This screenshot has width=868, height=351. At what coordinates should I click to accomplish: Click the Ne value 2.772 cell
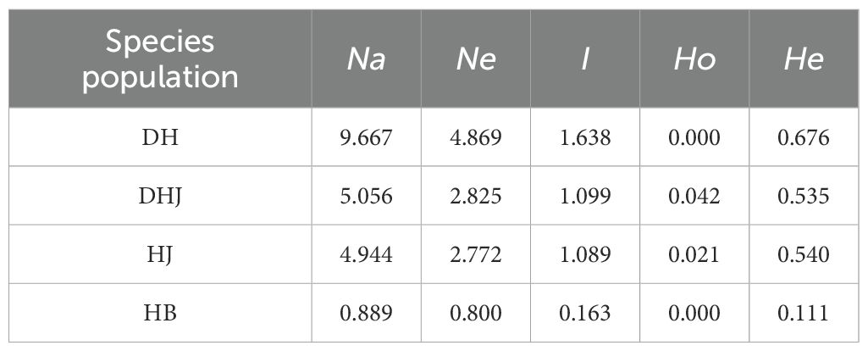point(475,254)
